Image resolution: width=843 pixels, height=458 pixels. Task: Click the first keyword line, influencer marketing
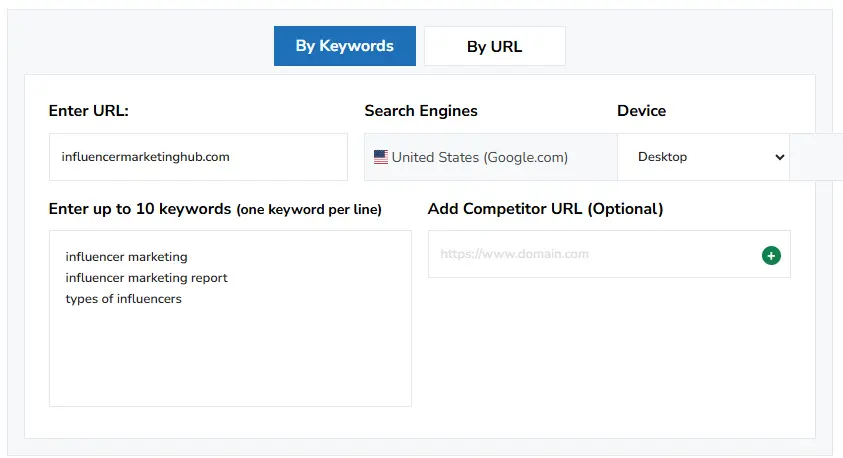127,257
